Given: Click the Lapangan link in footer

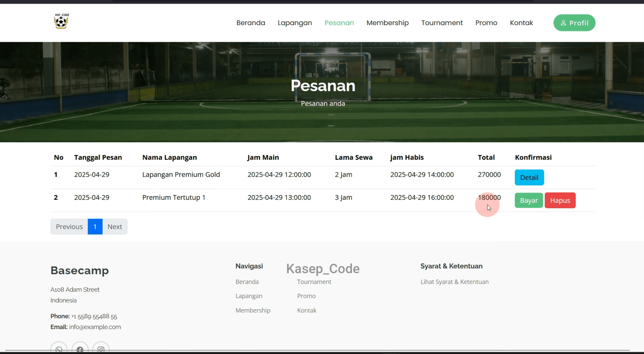Looking at the screenshot, I should (249, 296).
